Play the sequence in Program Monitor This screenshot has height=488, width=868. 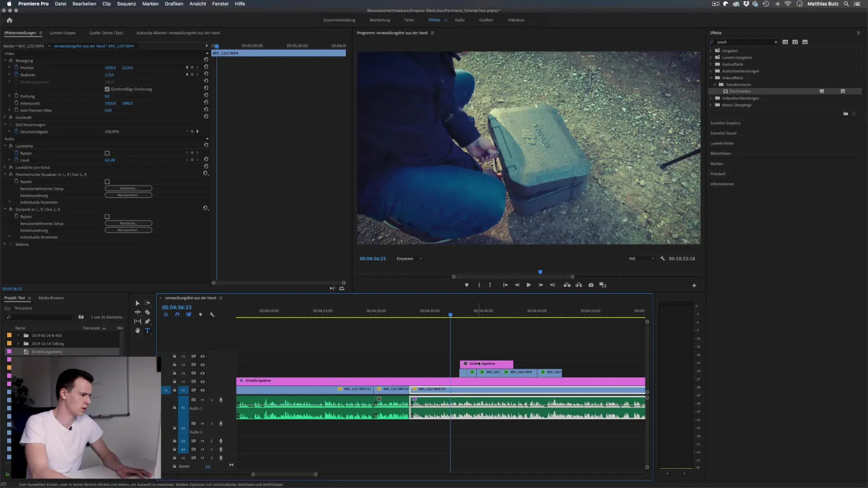pos(528,285)
